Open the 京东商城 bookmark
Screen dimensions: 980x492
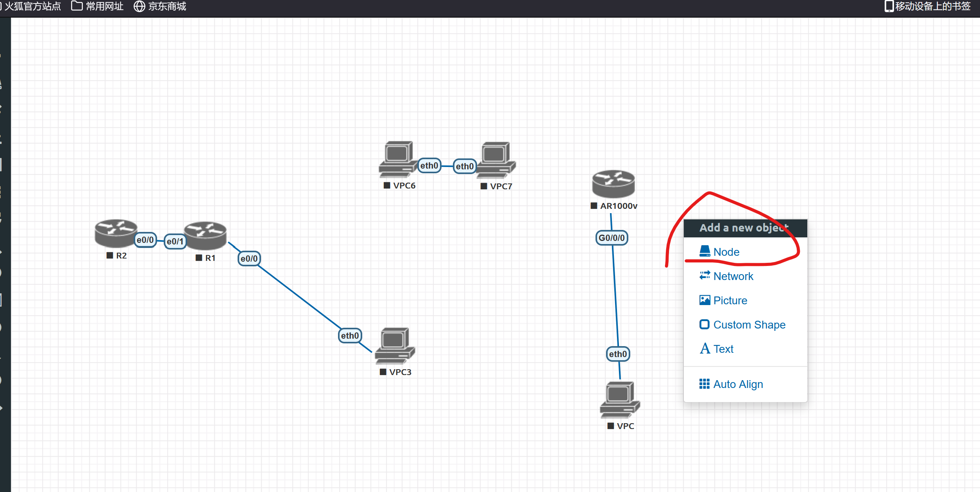click(160, 6)
